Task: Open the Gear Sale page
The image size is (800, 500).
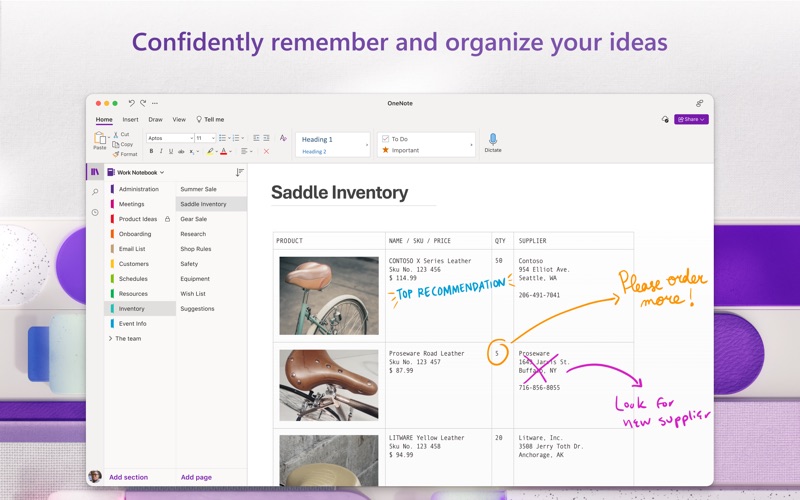Action: coord(211,219)
